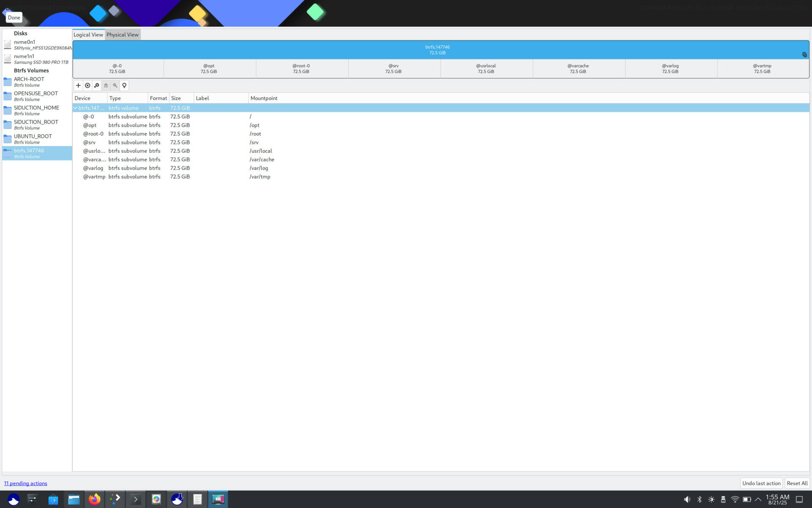Select btrfs.147746 volume in sidebar
This screenshot has height=508, width=812.
(37, 153)
